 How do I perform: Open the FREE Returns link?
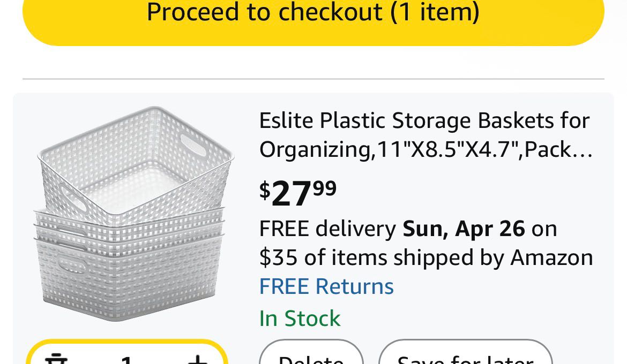point(326,286)
